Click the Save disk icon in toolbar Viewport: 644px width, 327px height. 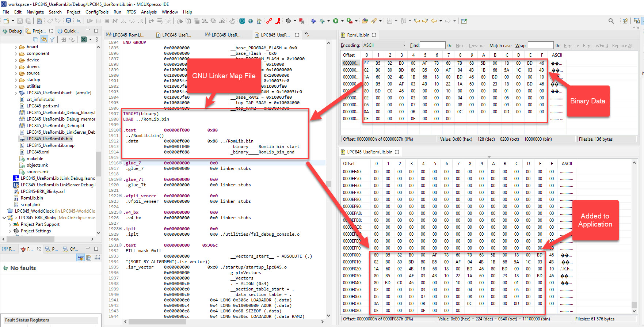click(20, 21)
